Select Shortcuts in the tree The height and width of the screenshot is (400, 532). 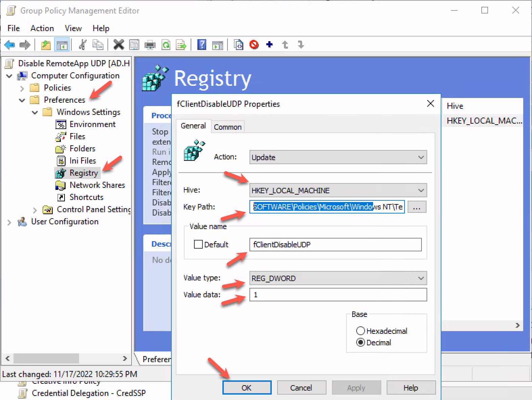coord(86,197)
